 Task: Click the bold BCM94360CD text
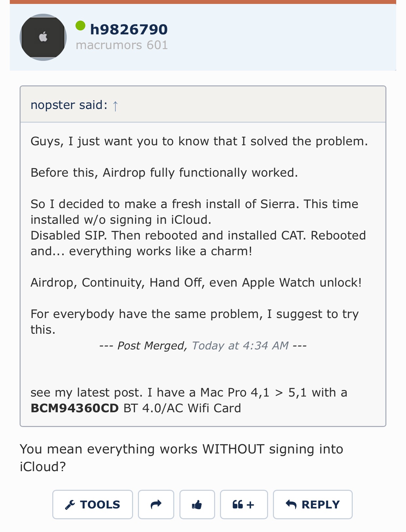tap(75, 408)
